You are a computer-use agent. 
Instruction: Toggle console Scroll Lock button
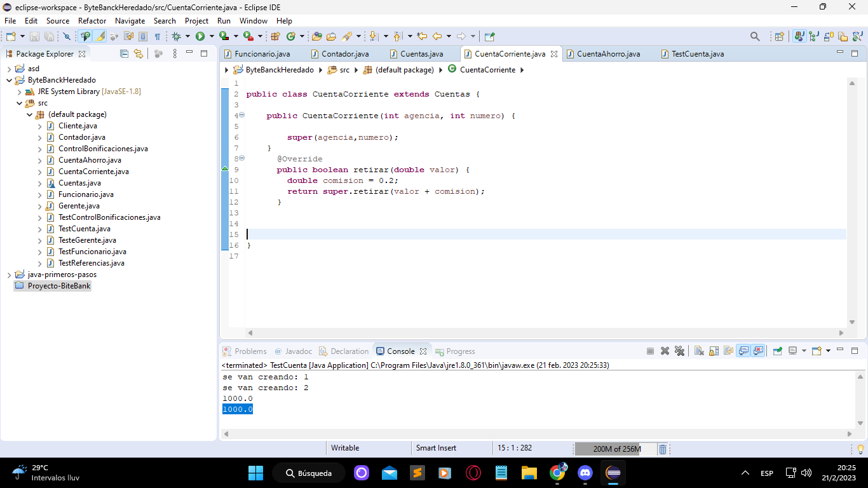pyautogui.click(x=714, y=351)
